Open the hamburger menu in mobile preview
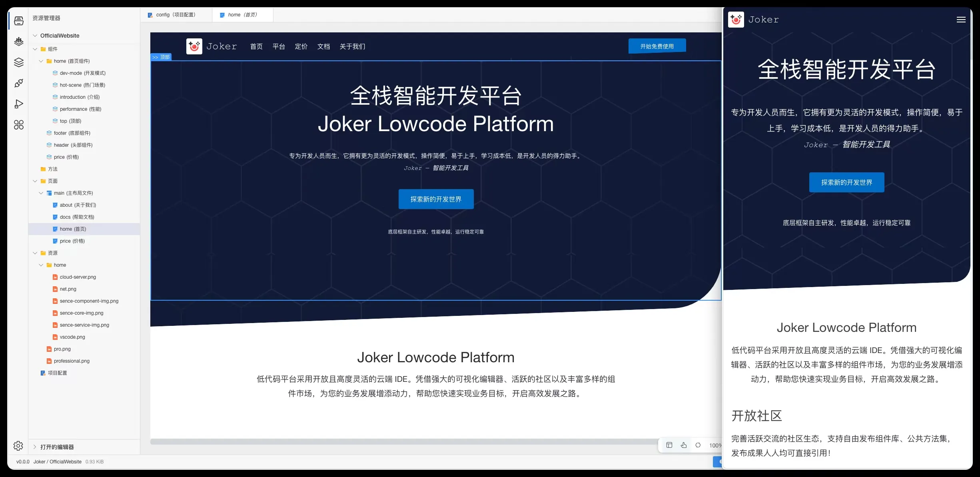This screenshot has width=980, height=477. [961, 19]
